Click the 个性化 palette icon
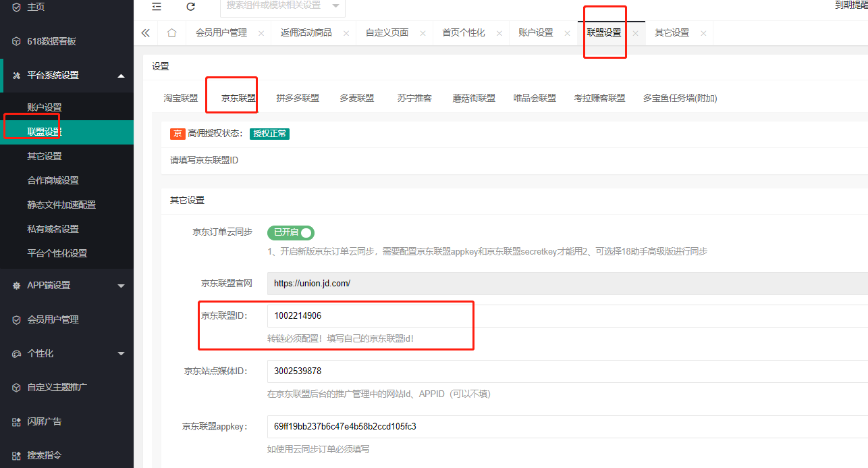Screen dimensions: 868x468 point(17,353)
